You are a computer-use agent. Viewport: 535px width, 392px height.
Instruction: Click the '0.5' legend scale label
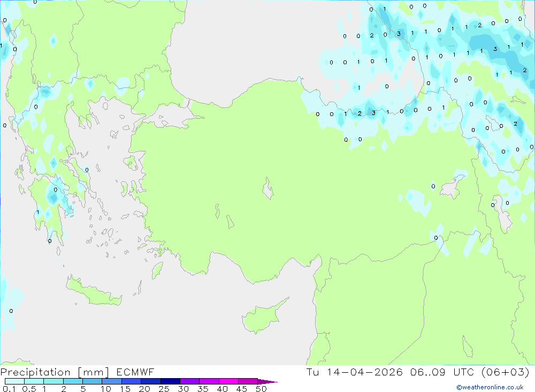pos(29,389)
